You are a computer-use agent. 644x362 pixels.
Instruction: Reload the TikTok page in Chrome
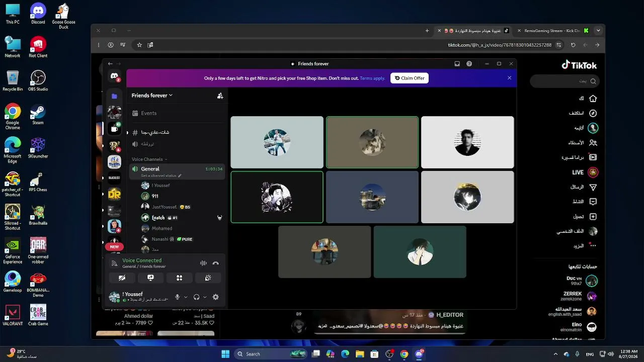coord(573,45)
